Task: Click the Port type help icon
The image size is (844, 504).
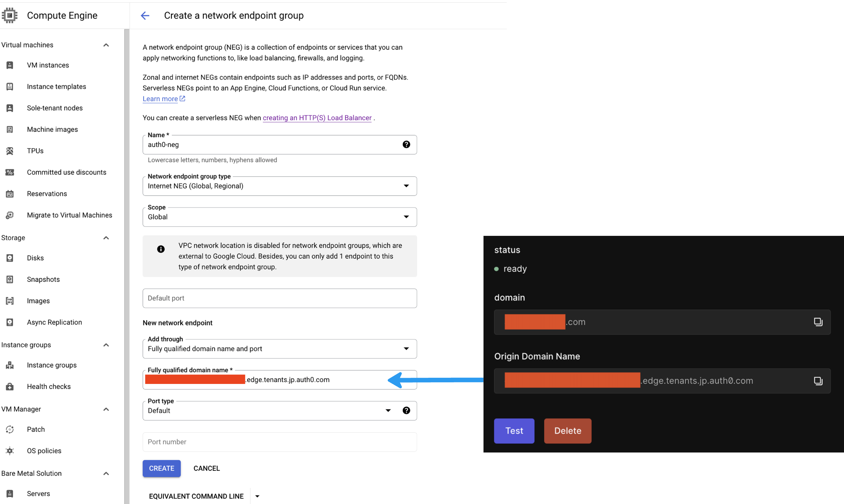Action: coord(406,411)
